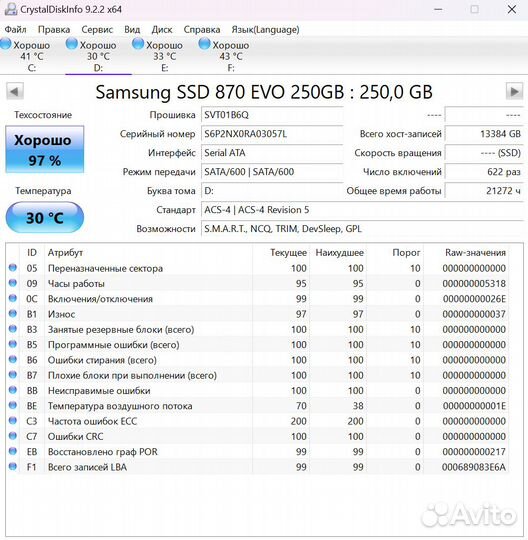
Task: Click the Raw-значения column header
Action: click(x=475, y=253)
